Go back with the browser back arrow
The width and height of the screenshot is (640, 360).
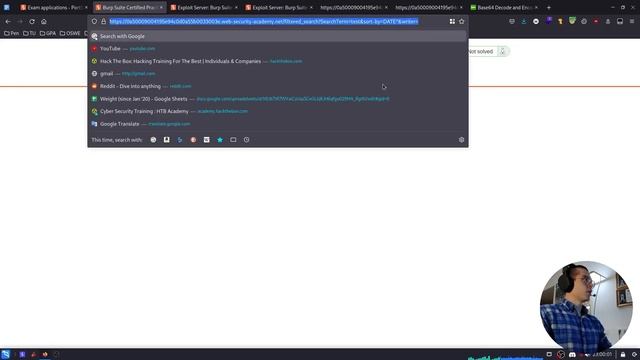(x=8, y=21)
